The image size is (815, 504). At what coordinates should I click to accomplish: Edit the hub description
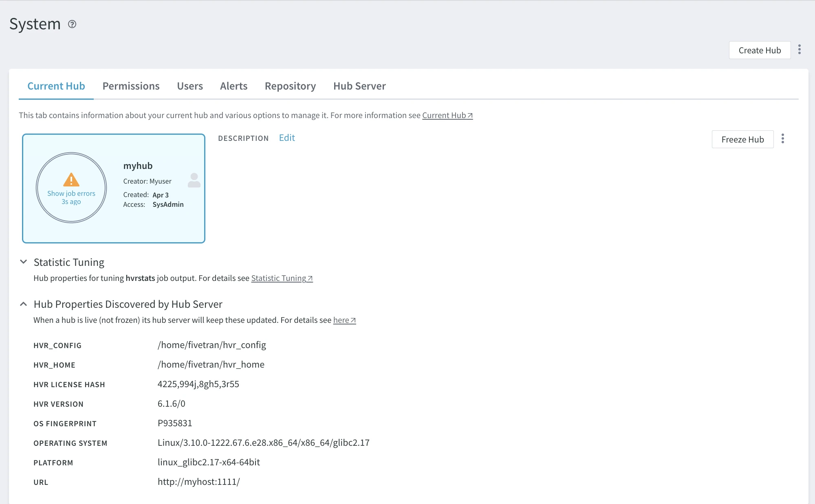287,138
